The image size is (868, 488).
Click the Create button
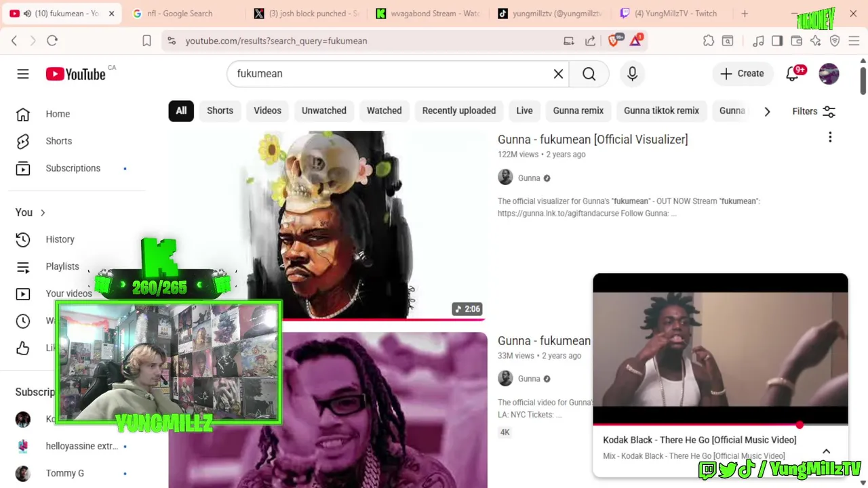[x=742, y=74]
